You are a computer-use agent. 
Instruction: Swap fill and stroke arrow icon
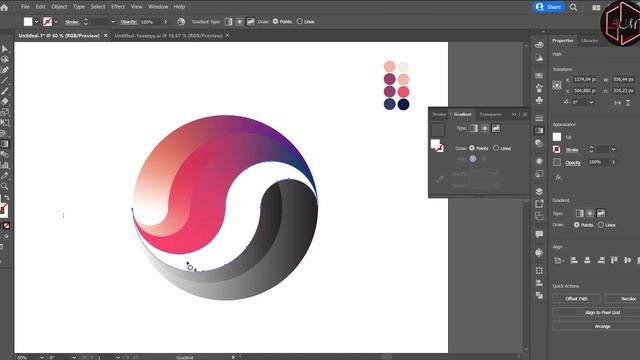tap(7, 198)
